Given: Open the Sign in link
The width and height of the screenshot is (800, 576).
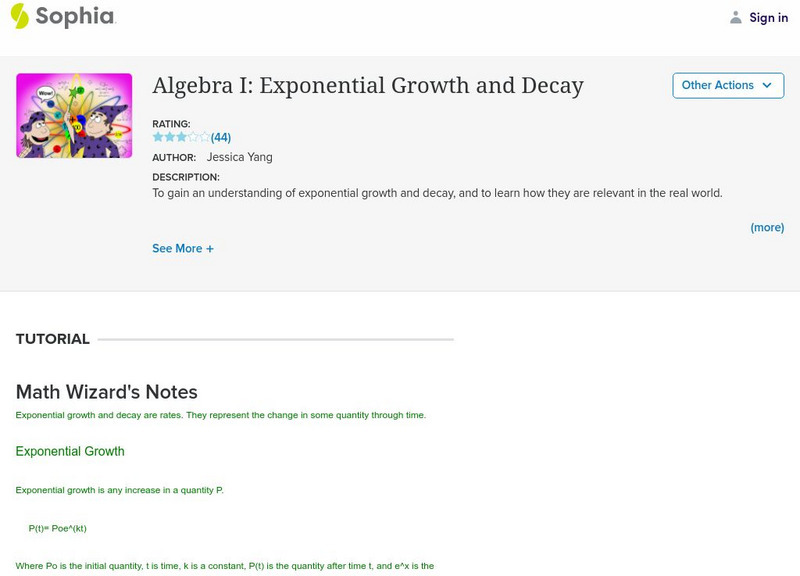Looking at the screenshot, I should [x=768, y=17].
